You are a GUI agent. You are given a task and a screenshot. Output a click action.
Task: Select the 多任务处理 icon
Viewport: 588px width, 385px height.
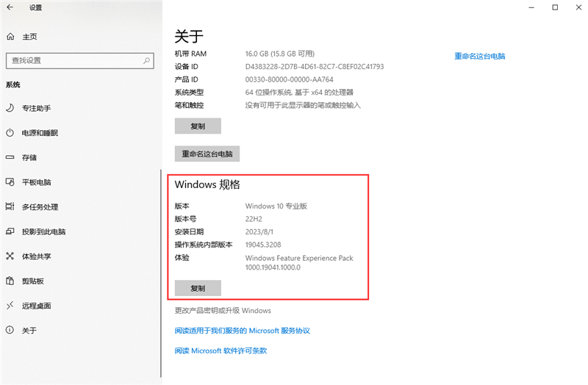[10, 206]
